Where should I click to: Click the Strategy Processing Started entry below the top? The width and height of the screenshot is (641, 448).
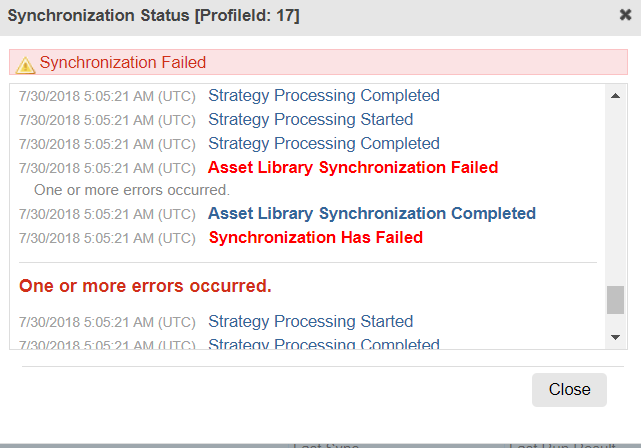tap(311, 119)
